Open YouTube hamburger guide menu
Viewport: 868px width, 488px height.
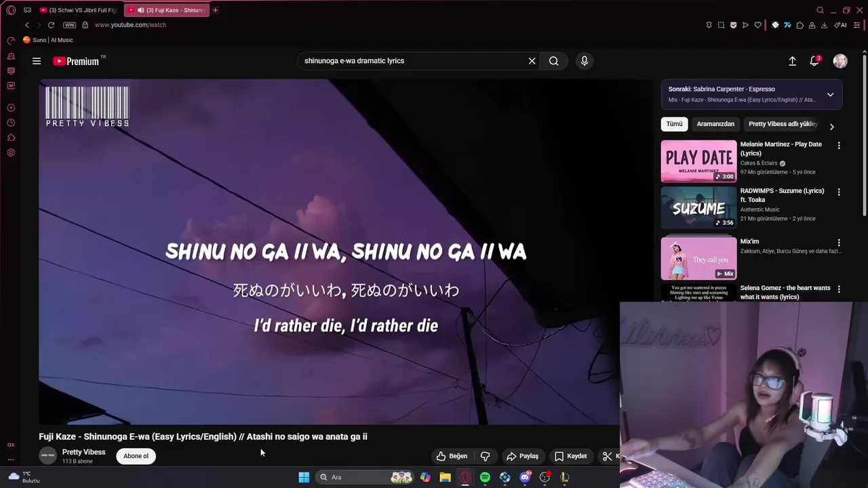(37, 61)
